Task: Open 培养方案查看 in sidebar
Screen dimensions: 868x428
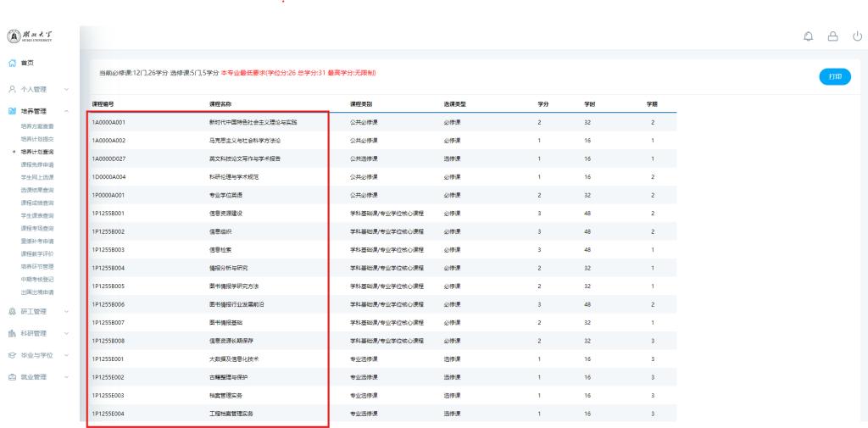Action: 37,125
